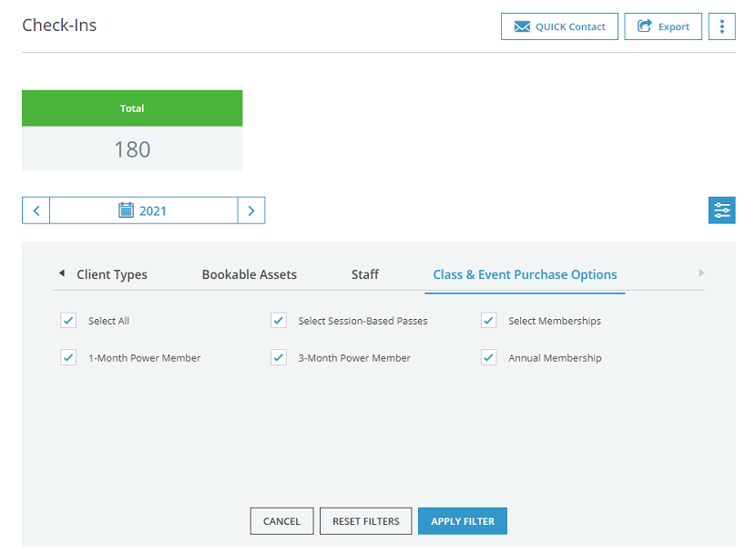The height and width of the screenshot is (555, 756).
Task: Switch to the Client Types tab
Action: point(112,274)
